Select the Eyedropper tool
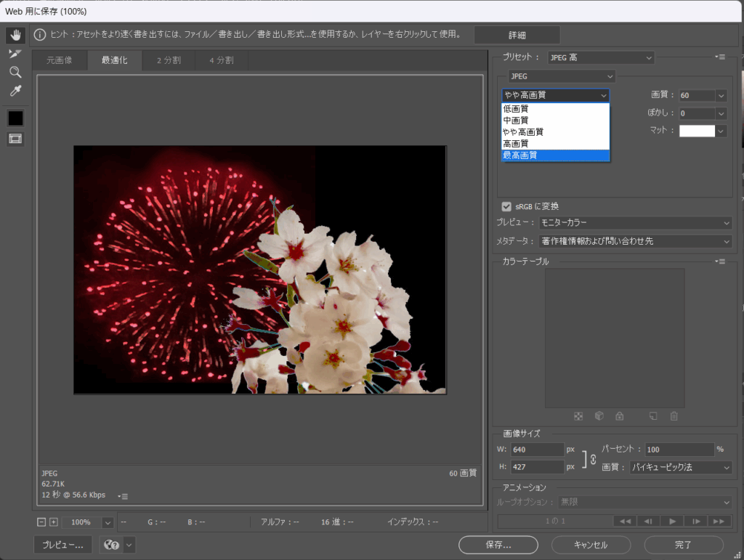 coord(15,91)
